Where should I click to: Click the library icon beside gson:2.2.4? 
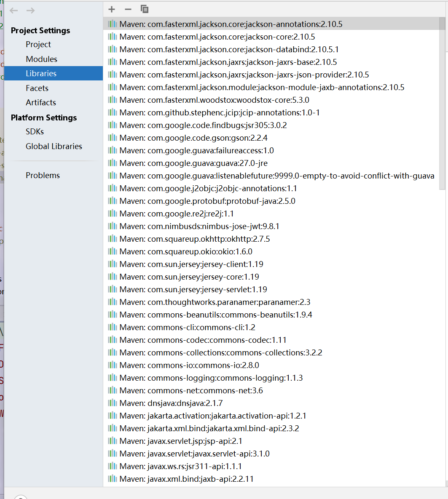click(x=112, y=138)
